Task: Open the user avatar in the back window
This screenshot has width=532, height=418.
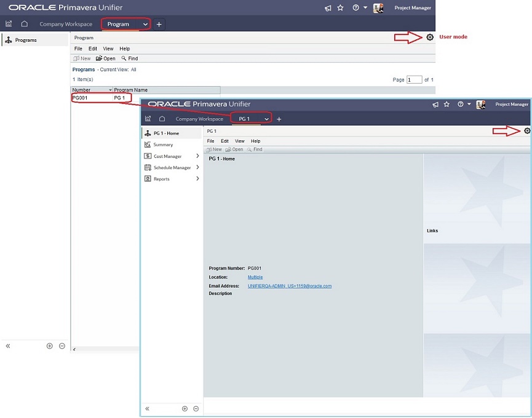Action: 378,8
